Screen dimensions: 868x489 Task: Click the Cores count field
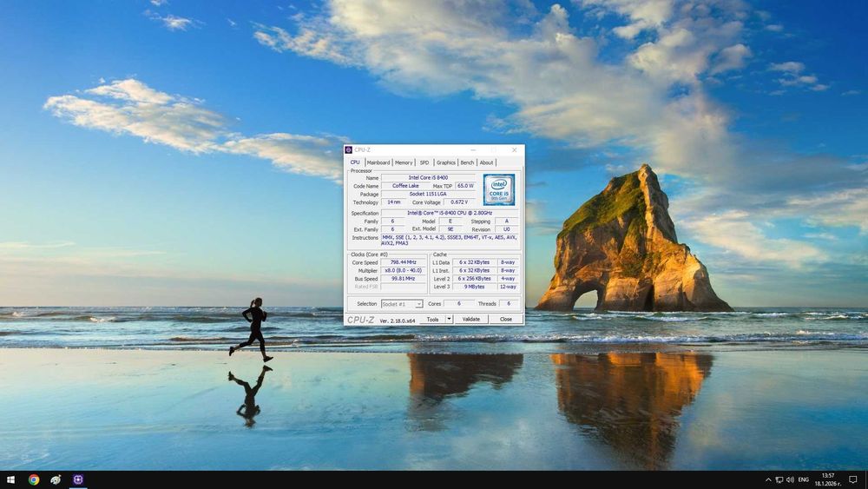[x=459, y=303]
